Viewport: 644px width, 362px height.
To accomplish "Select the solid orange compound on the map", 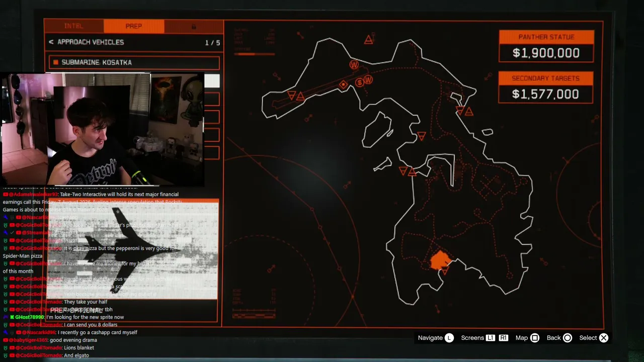I will (441, 260).
